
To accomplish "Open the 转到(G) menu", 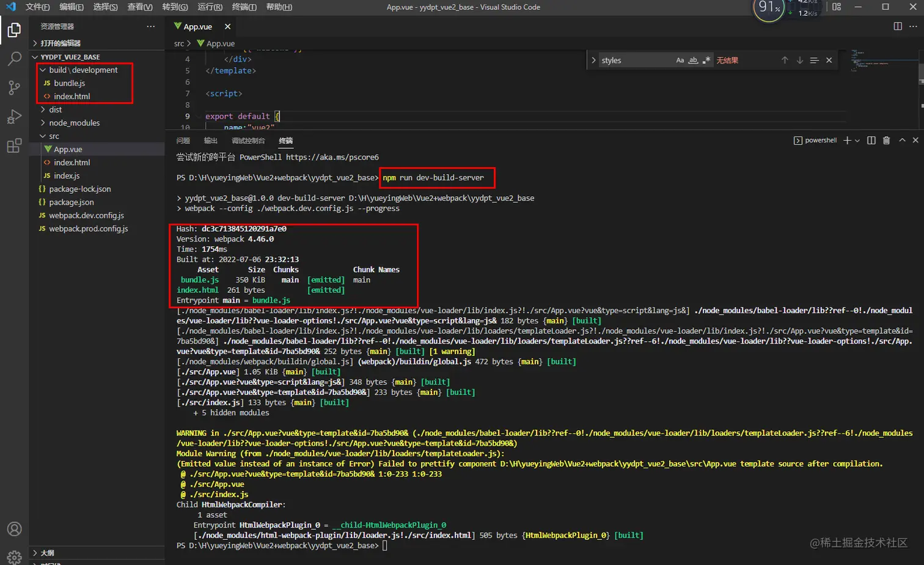I will click(x=175, y=7).
